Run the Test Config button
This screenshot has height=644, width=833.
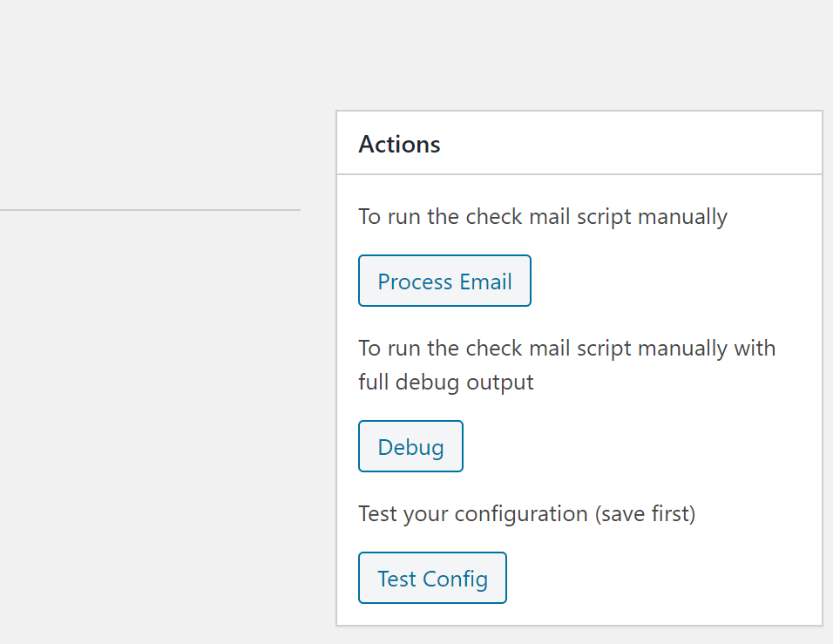coord(432,579)
